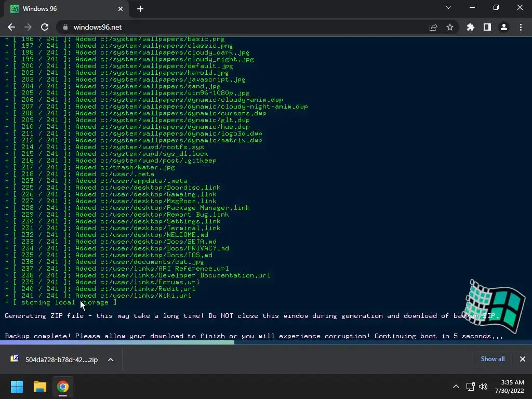Click the Chrome taskbar icon

(63, 387)
